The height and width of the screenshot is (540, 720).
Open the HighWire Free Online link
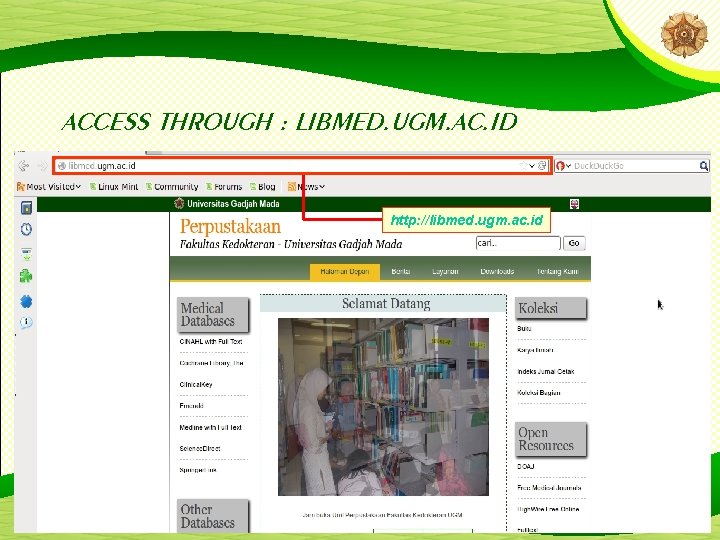pyautogui.click(x=548, y=509)
